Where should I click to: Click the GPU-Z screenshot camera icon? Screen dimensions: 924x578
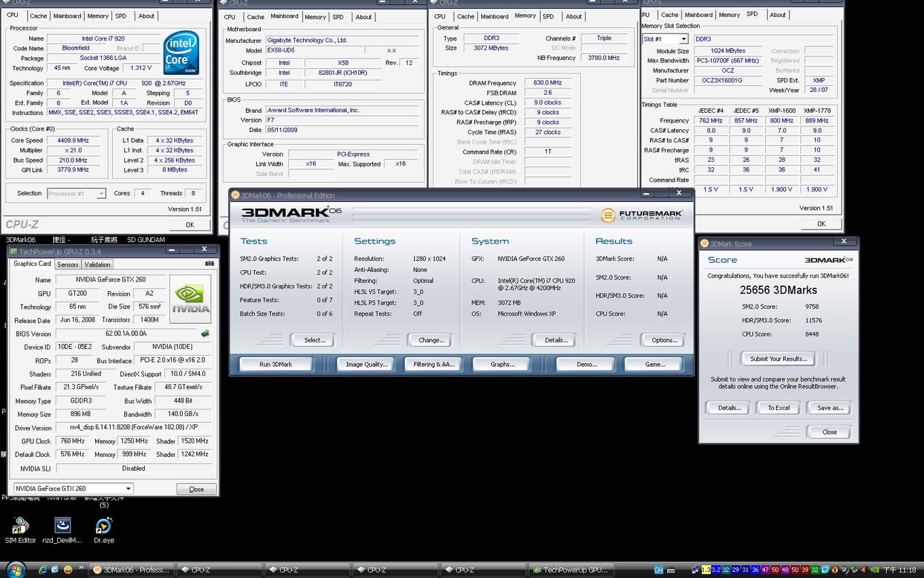[x=209, y=264]
